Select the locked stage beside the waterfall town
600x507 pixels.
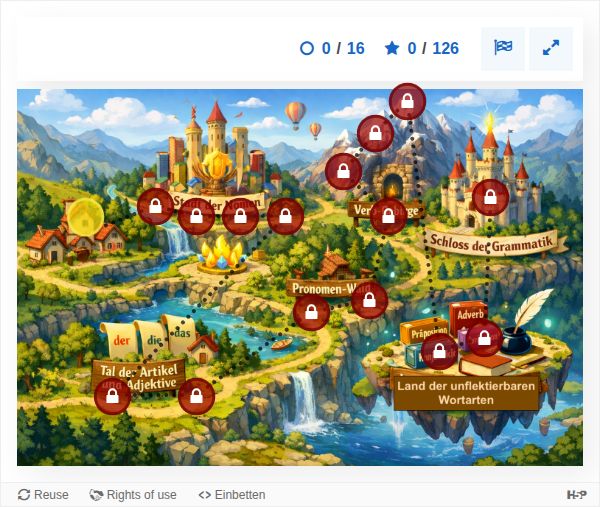click(155, 206)
